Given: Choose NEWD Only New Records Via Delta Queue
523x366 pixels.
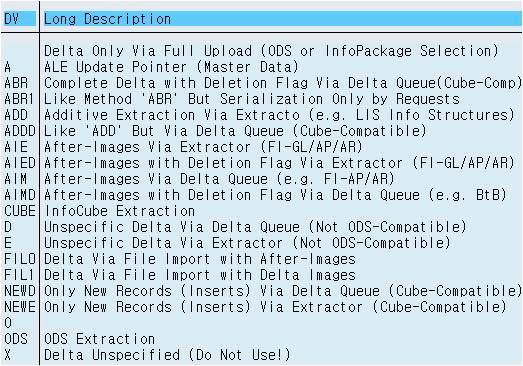Looking at the screenshot, I should (x=262, y=291).
